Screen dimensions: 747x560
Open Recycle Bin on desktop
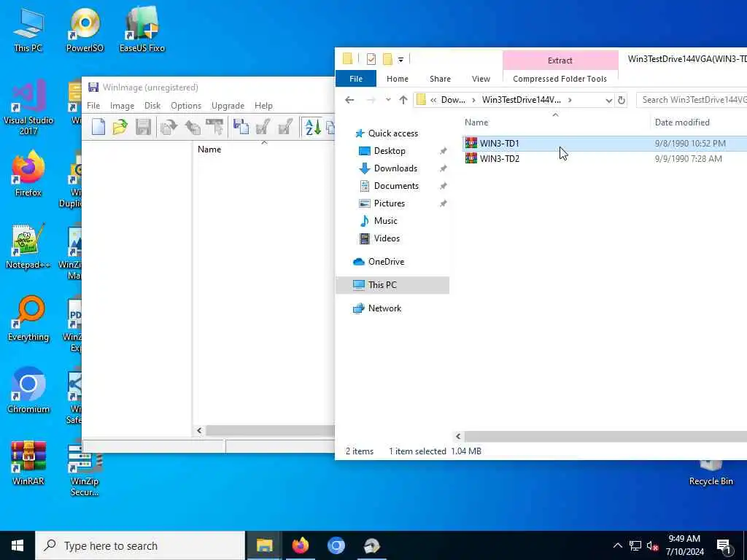[711, 473]
